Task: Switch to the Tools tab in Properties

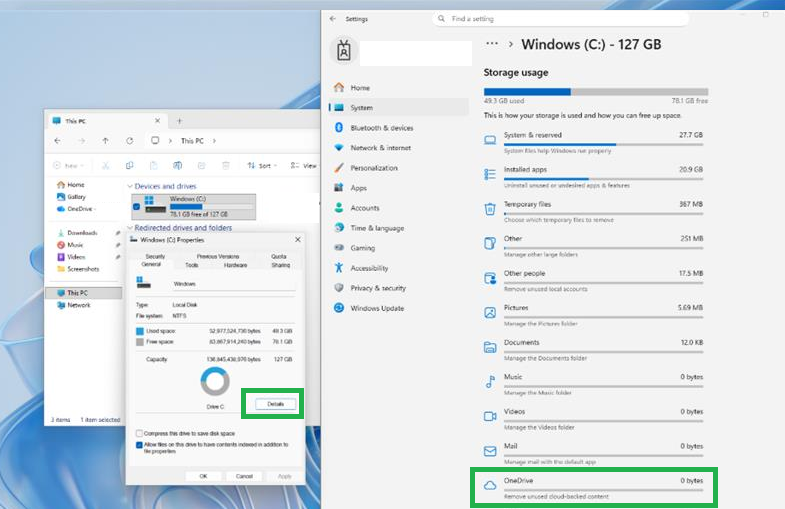Action: coord(192,265)
